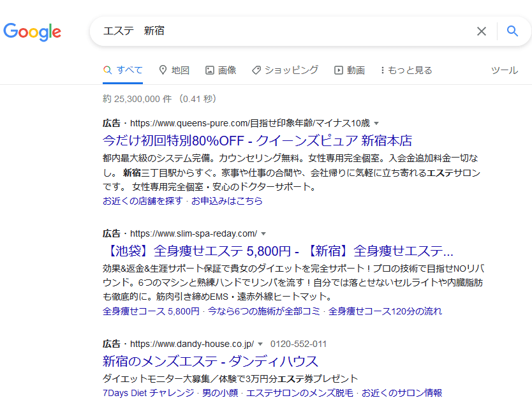This screenshot has height=398, width=532.
Task: Switch to the 動画 videos tab
Action: tap(350, 70)
